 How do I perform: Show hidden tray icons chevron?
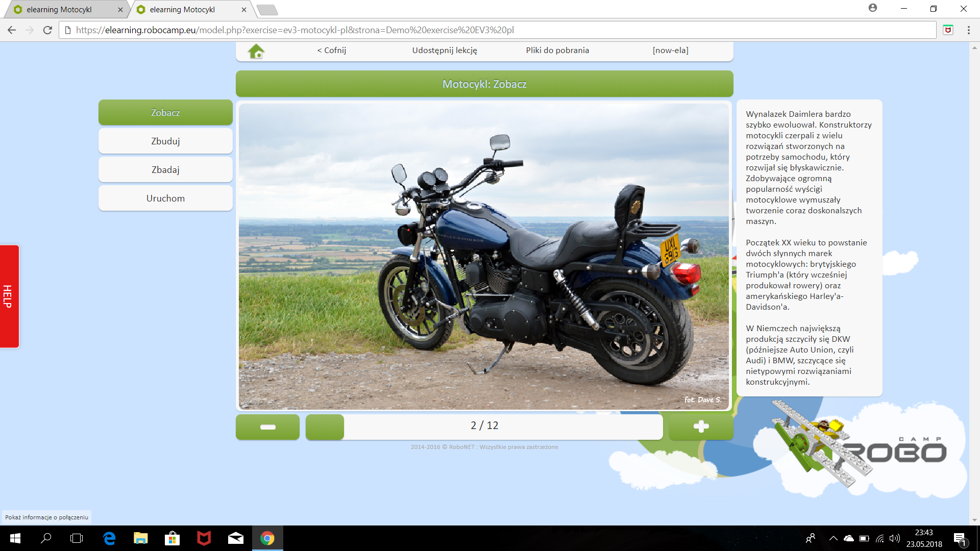click(x=833, y=538)
